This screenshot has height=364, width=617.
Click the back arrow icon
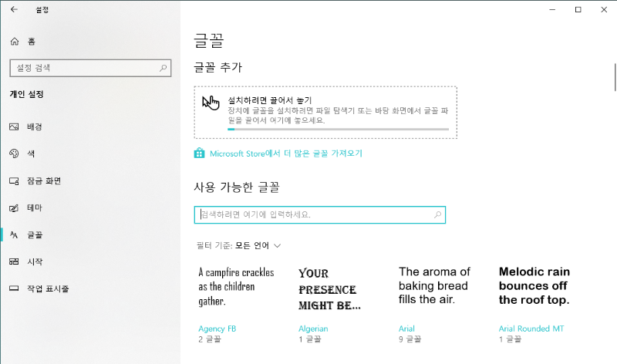coord(14,9)
